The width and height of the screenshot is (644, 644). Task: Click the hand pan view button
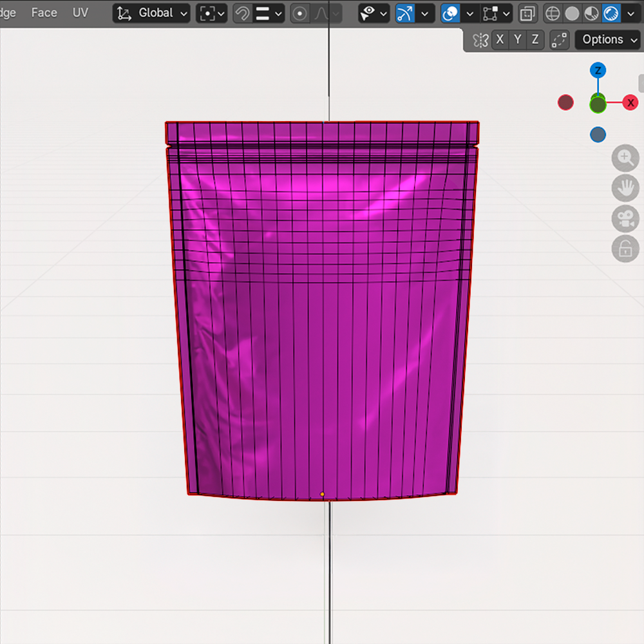coord(625,188)
